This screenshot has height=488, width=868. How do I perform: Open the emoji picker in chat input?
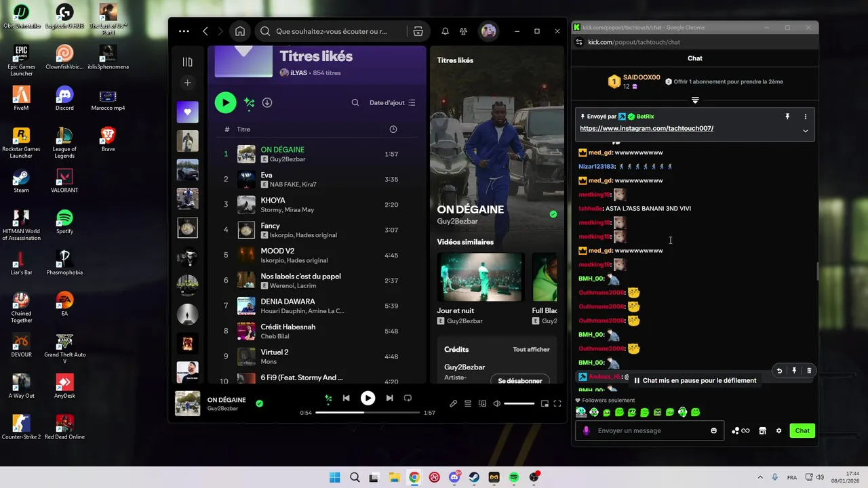(x=713, y=430)
